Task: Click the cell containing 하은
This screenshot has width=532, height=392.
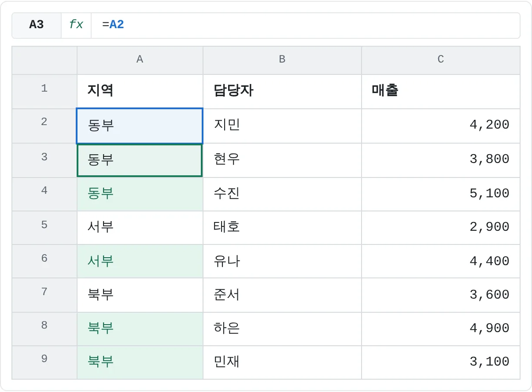Action: point(282,329)
